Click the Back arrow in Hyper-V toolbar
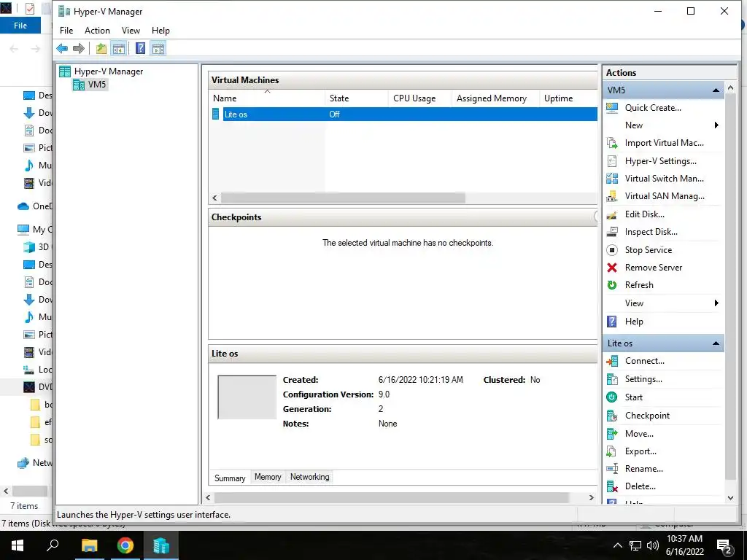 (62, 48)
